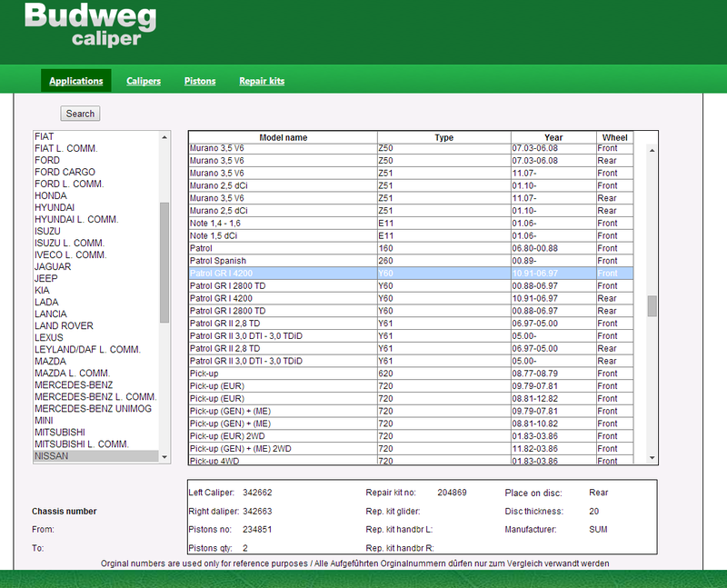Click the Search button
The image size is (727, 588).
tap(80, 114)
